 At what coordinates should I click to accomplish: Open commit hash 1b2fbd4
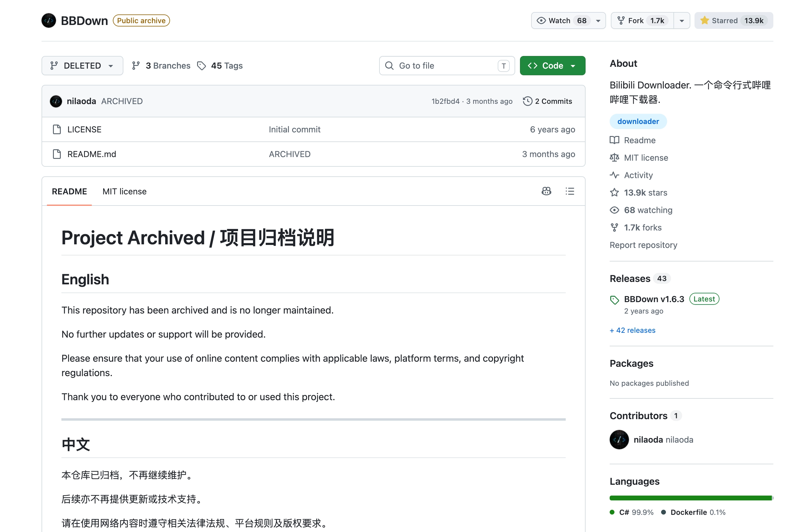coord(445,101)
